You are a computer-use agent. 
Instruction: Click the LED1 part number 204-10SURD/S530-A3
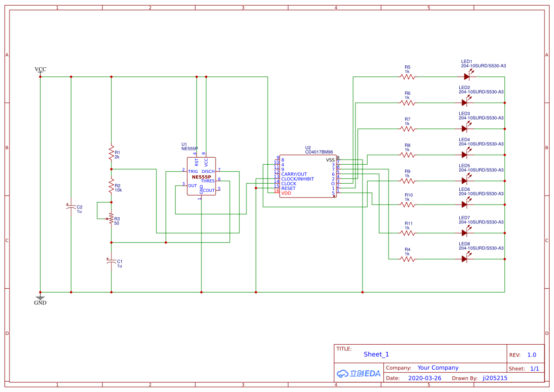[x=483, y=66]
